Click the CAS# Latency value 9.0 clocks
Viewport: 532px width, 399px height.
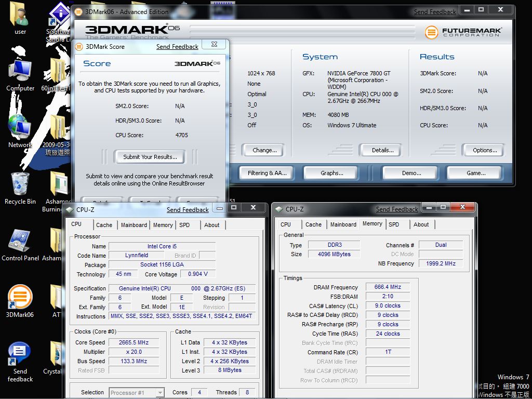coord(388,305)
